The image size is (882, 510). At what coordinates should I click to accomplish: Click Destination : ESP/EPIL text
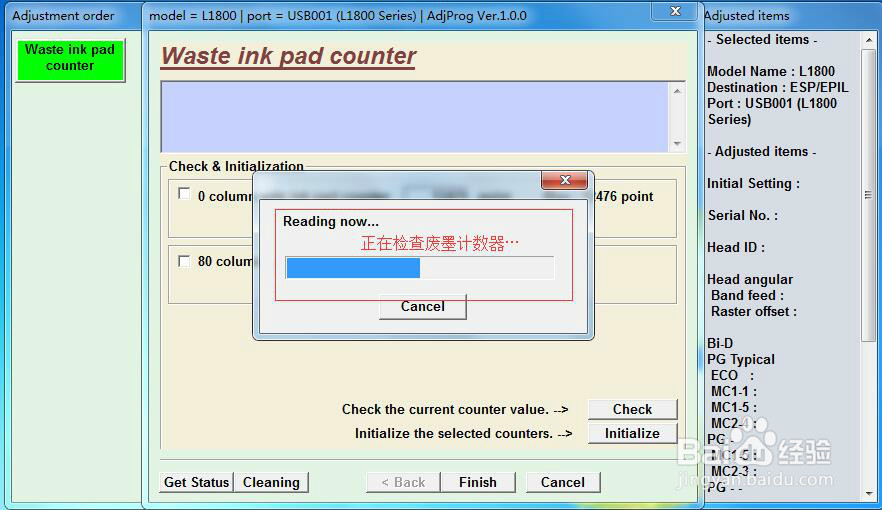tap(777, 87)
